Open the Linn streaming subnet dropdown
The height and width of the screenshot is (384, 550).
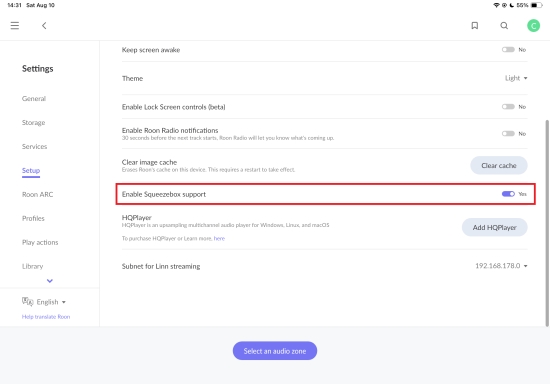click(501, 266)
